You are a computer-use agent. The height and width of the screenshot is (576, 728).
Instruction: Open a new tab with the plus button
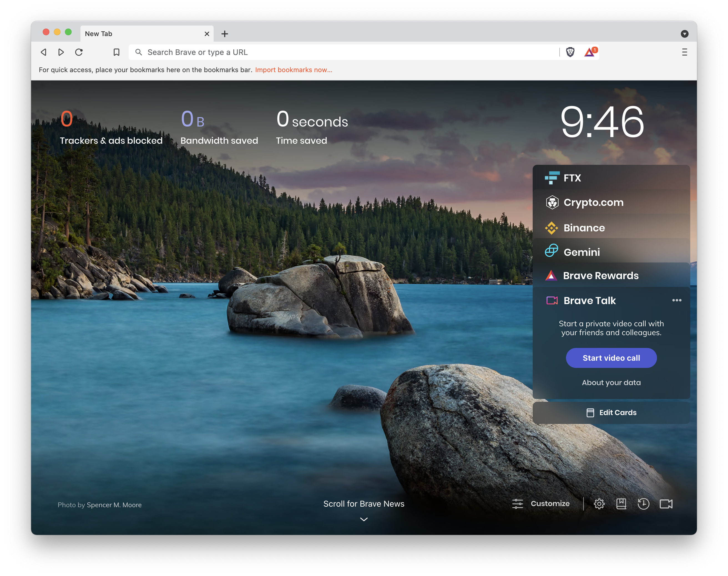[x=224, y=34]
